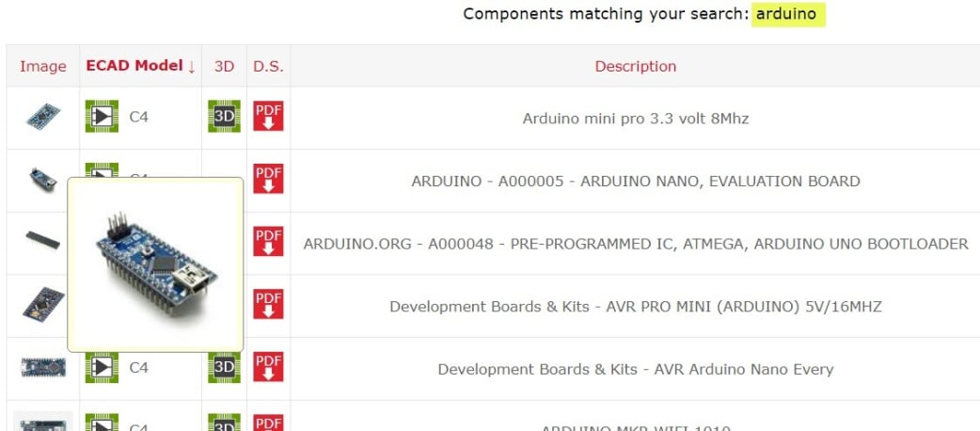Screen dimensions: 980x431
Task: Click the pre-programmed ATMEGA IC thumbnail
Action: tap(43, 240)
